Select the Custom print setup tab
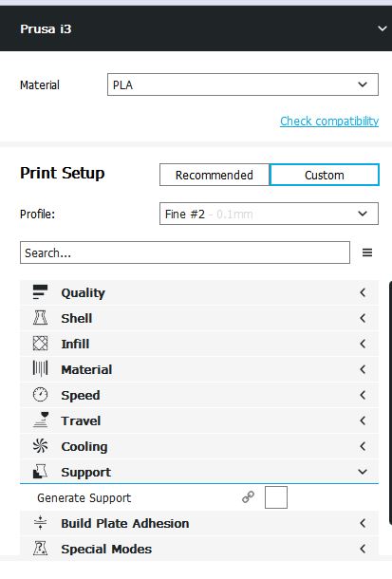 (325, 175)
